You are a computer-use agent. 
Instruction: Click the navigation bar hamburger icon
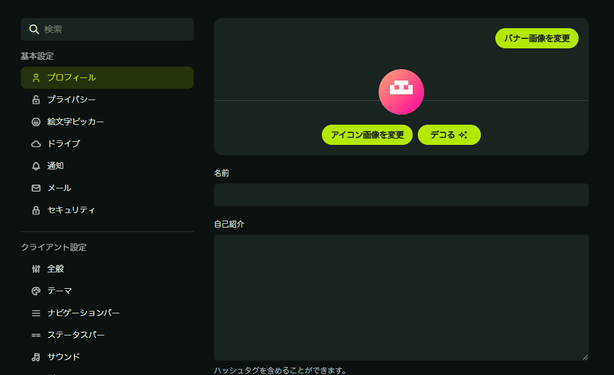36,313
